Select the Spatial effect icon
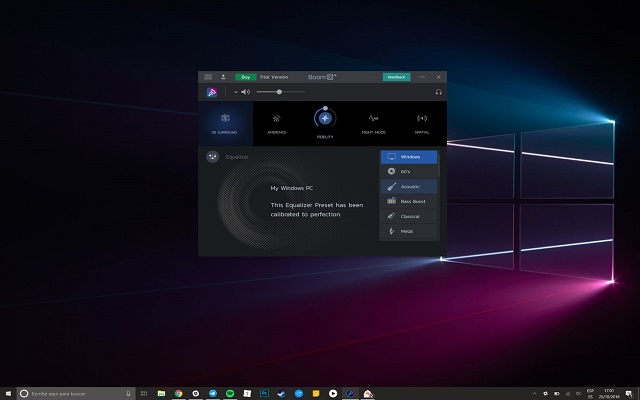 (422, 119)
